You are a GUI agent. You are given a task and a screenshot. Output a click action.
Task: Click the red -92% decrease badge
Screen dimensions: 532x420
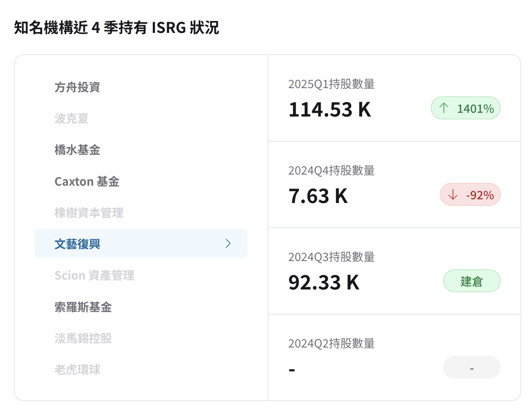(x=470, y=195)
